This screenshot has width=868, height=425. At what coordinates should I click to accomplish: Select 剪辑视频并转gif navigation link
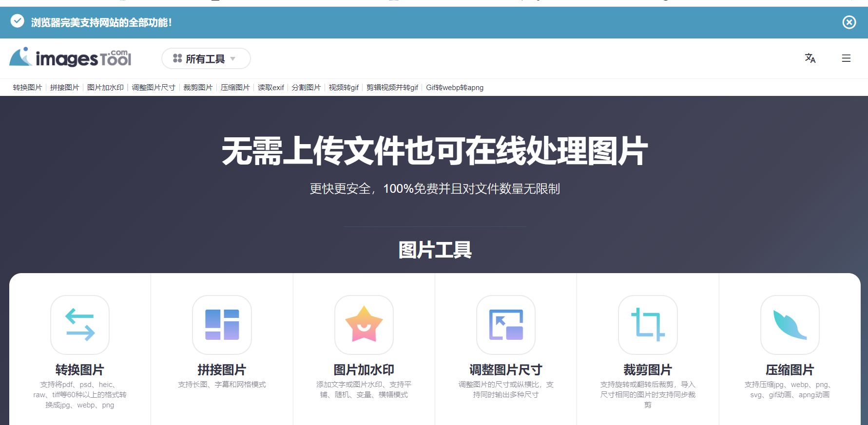click(x=392, y=88)
